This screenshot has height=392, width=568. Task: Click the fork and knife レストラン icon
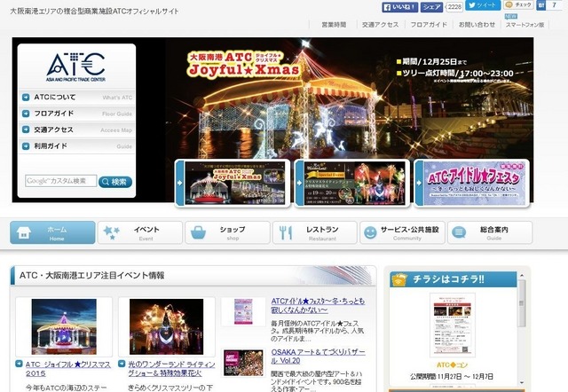(286, 232)
